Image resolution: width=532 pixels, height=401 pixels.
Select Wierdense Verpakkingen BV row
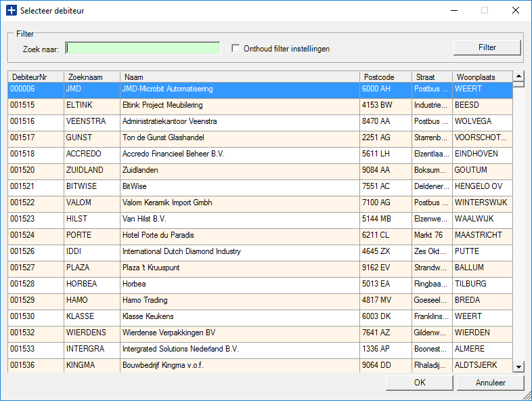260,335
